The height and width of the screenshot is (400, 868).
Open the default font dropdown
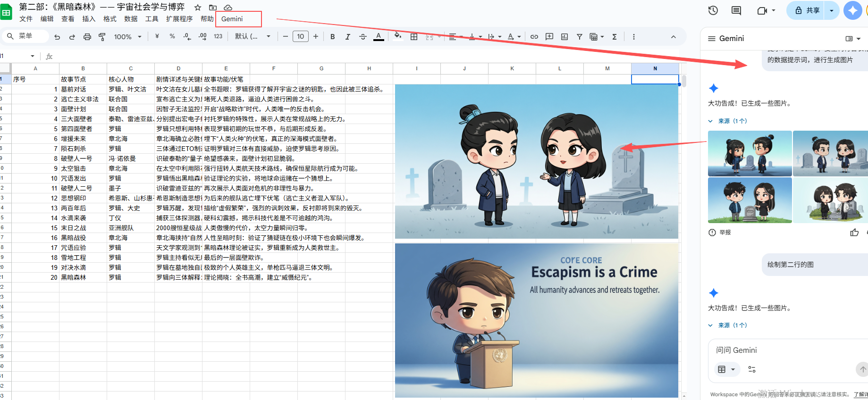(253, 36)
